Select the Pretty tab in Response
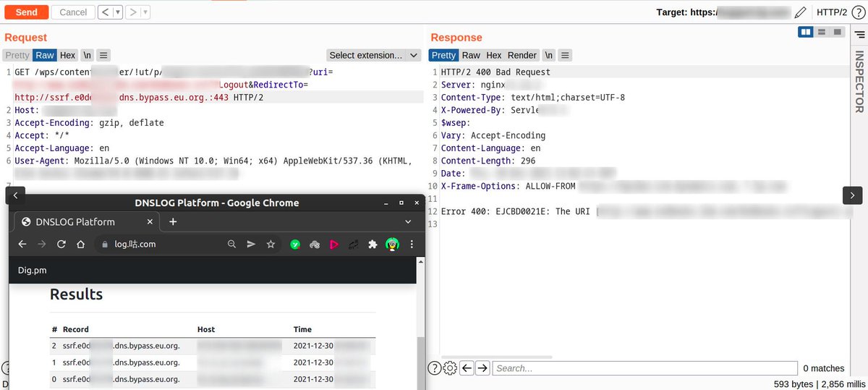The width and height of the screenshot is (868, 390). [x=443, y=55]
